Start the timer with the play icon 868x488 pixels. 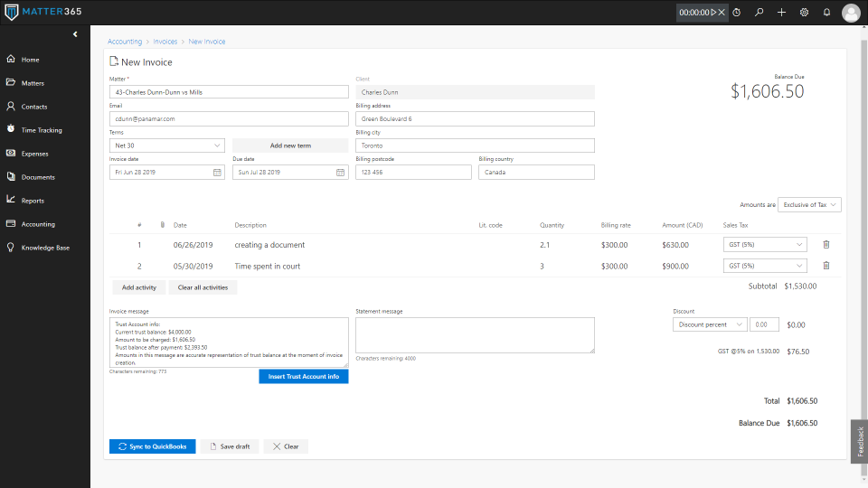point(714,13)
